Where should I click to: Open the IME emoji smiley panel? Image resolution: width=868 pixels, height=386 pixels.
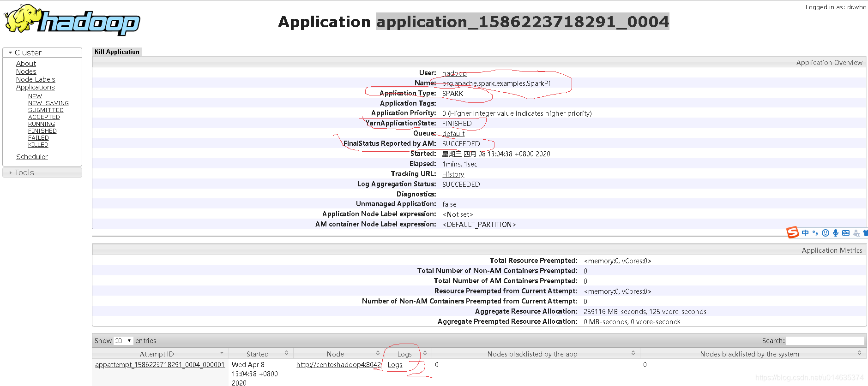[x=826, y=233]
